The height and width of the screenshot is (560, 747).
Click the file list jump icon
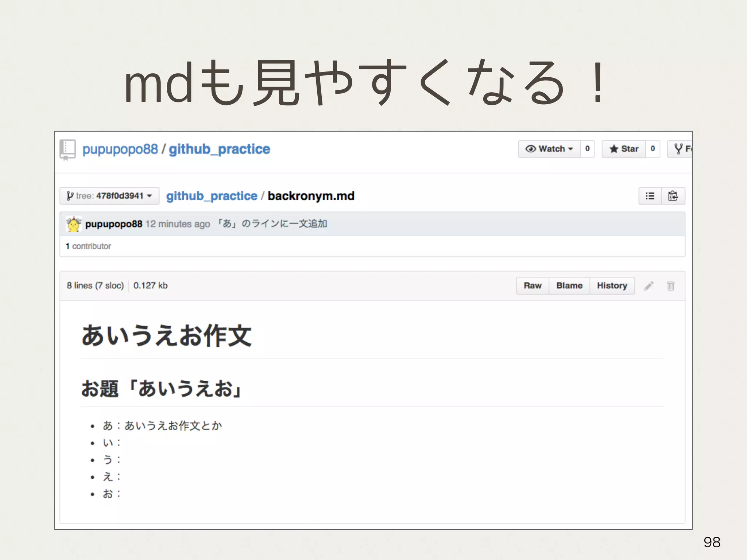click(x=650, y=196)
